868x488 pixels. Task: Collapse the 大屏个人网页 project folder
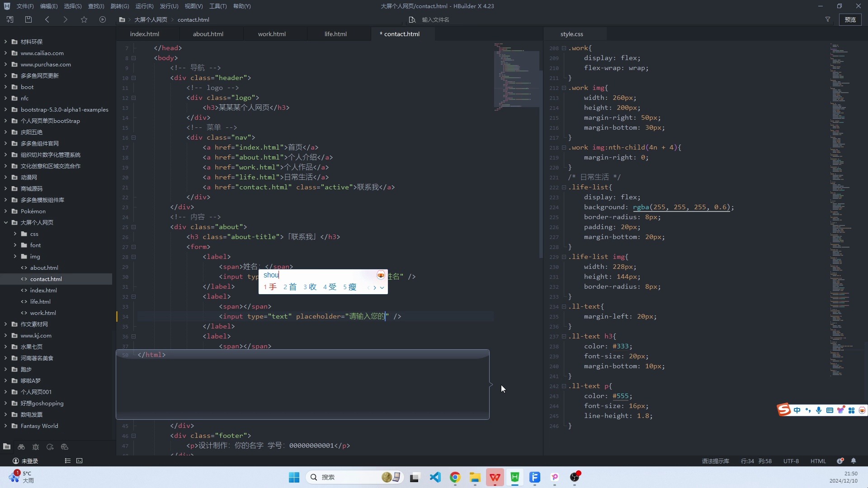(x=5, y=222)
